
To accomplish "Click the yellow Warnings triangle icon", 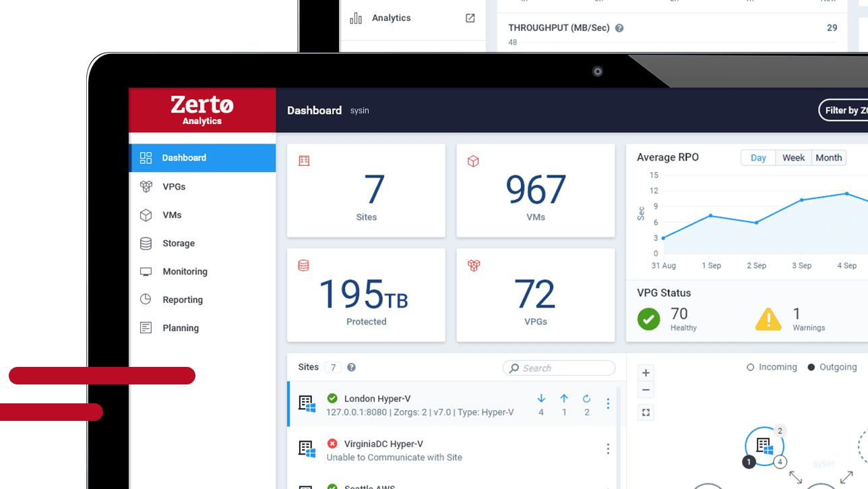I will (x=768, y=319).
